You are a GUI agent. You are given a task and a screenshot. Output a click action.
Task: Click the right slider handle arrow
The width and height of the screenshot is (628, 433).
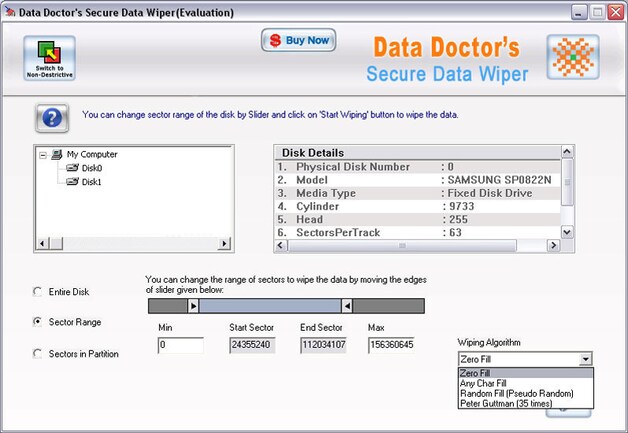(x=347, y=306)
